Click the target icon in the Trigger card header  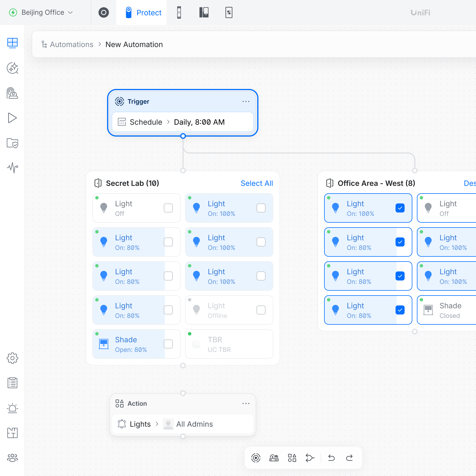pos(120,101)
